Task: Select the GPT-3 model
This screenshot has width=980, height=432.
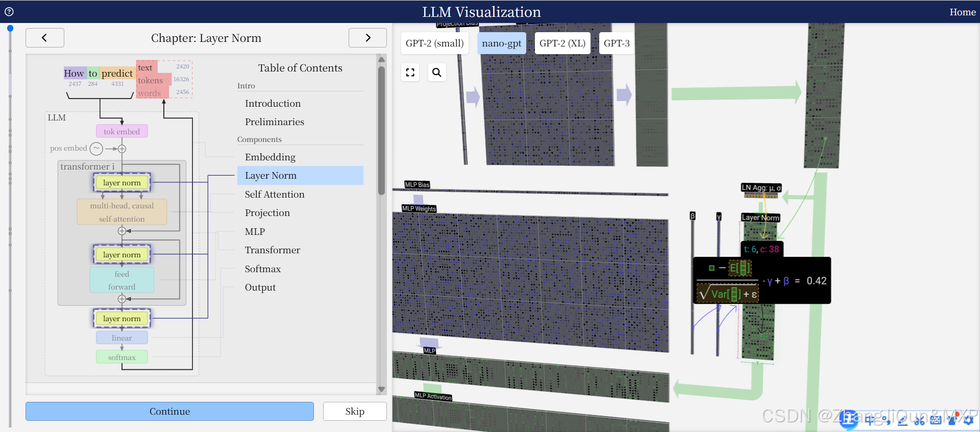Action: click(x=617, y=43)
